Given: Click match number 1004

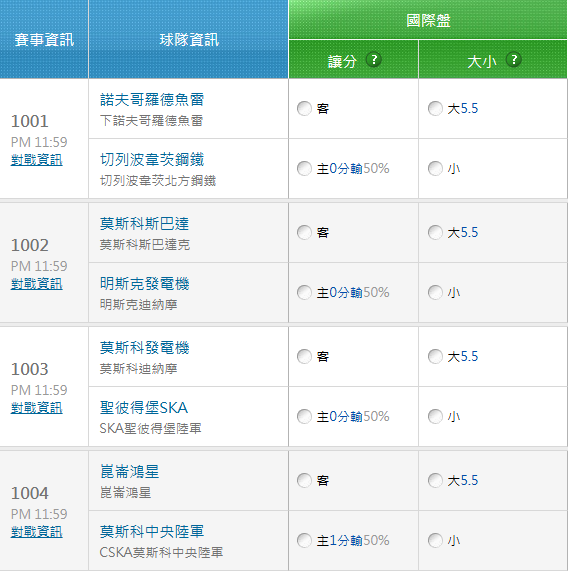Looking at the screenshot, I should [x=30, y=493].
